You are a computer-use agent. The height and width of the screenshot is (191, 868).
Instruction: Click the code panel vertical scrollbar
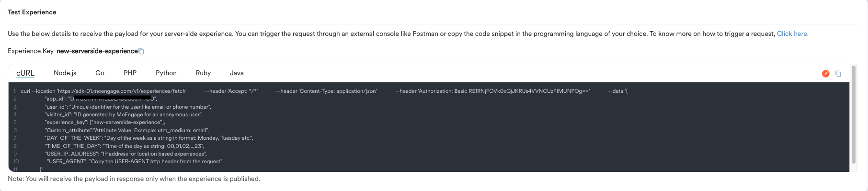853,115
